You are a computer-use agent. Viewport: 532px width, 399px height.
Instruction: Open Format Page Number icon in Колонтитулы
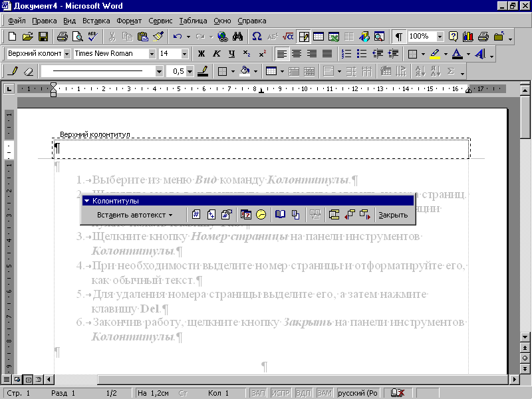pos(227,214)
